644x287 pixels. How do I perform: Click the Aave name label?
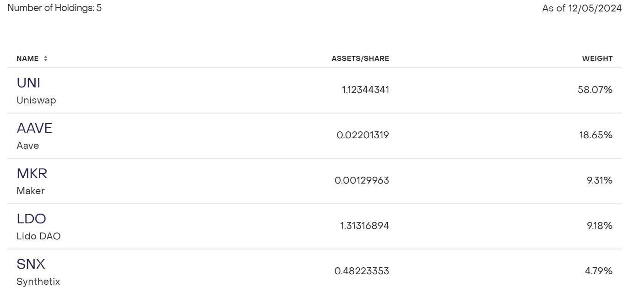(x=28, y=146)
